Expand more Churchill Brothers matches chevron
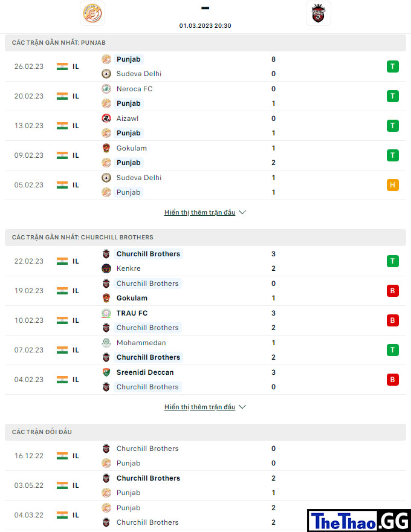The height and width of the screenshot is (532, 411). tap(242, 407)
